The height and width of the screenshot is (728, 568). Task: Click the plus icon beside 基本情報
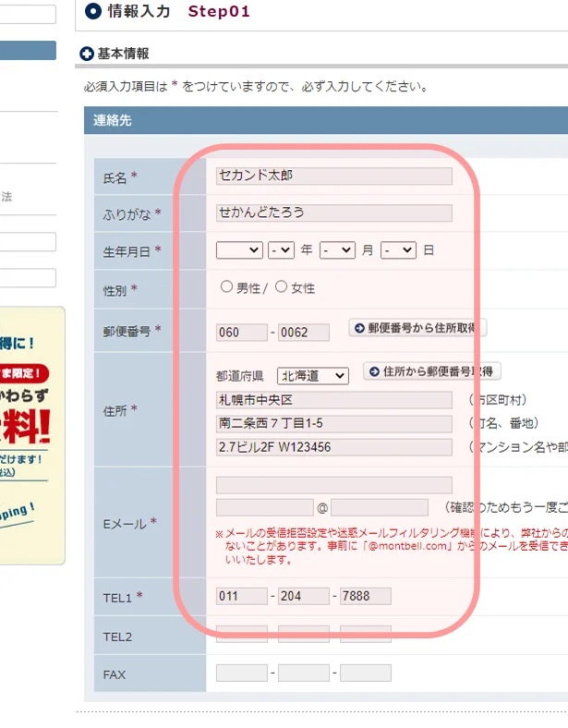[x=87, y=54]
